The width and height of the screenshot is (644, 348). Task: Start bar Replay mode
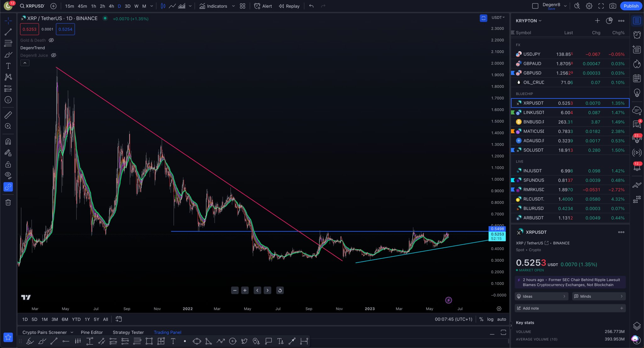289,6
